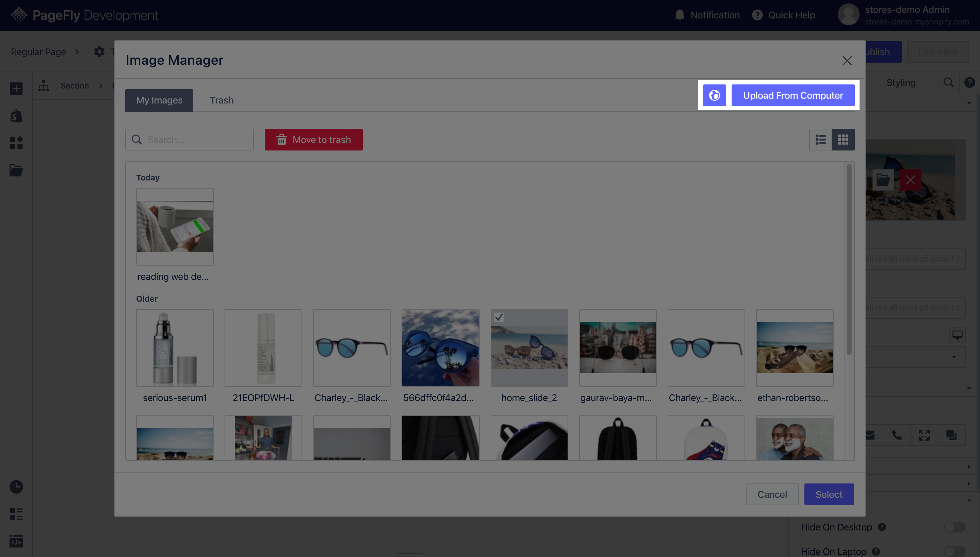Select phone link type icon

(897, 435)
